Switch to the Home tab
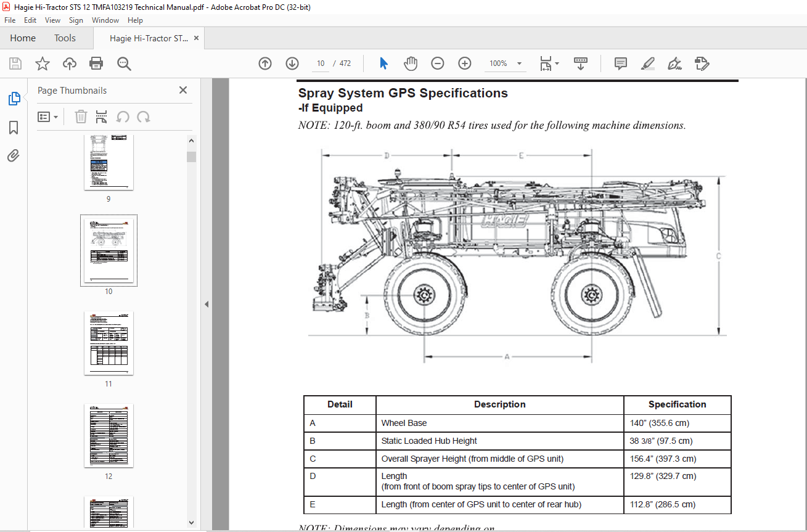 tap(23, 38)
